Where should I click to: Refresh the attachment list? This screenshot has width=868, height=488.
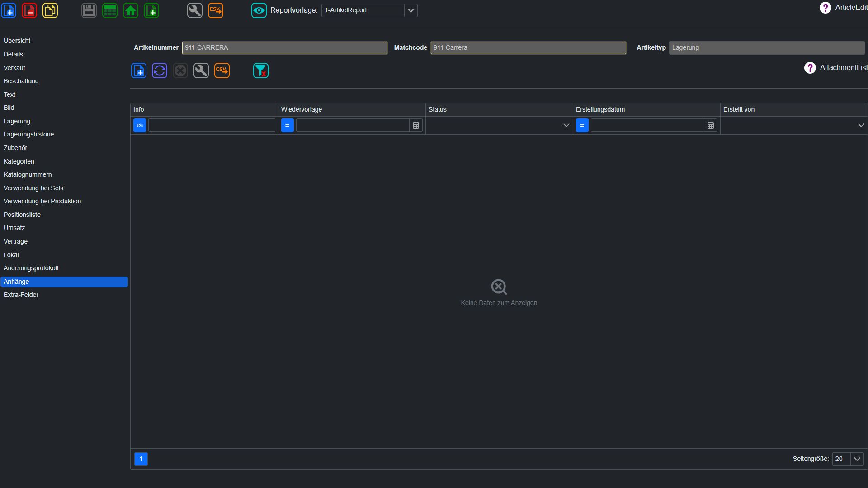tap(160, 70)
